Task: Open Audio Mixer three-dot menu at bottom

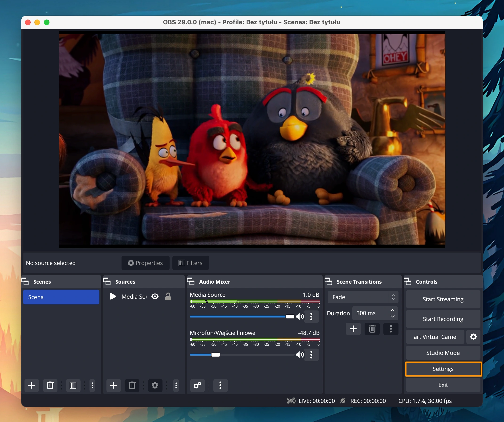Action: tap(220, 385)
